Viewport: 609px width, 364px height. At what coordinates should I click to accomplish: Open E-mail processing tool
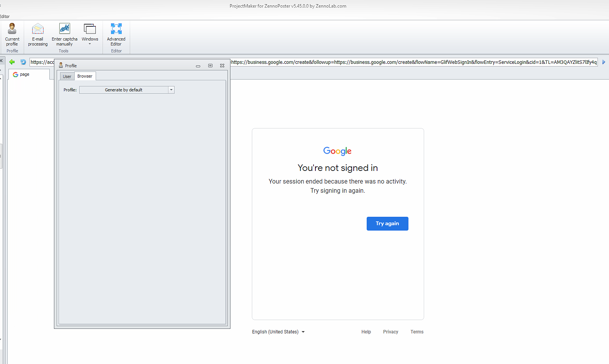click(38, 34)
